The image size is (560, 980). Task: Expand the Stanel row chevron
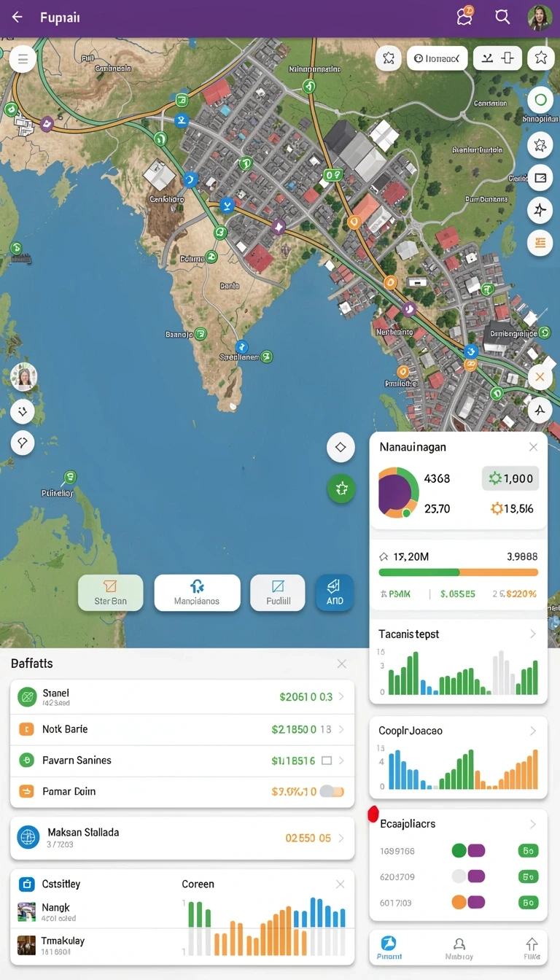point(341,697)
